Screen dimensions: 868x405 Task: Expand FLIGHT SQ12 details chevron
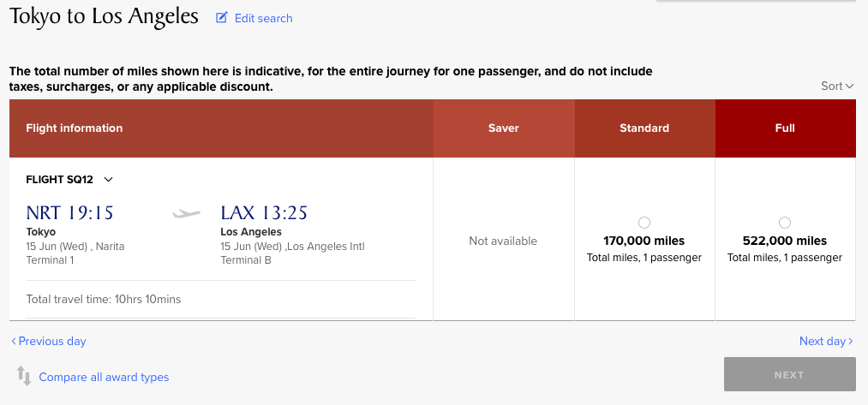pyautogui.click(x=108, y=180)
